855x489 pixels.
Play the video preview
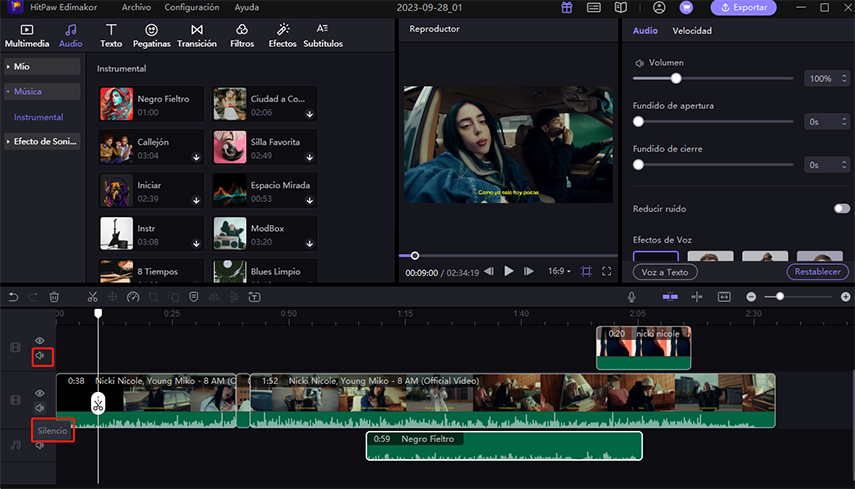(x=509, y=271)
